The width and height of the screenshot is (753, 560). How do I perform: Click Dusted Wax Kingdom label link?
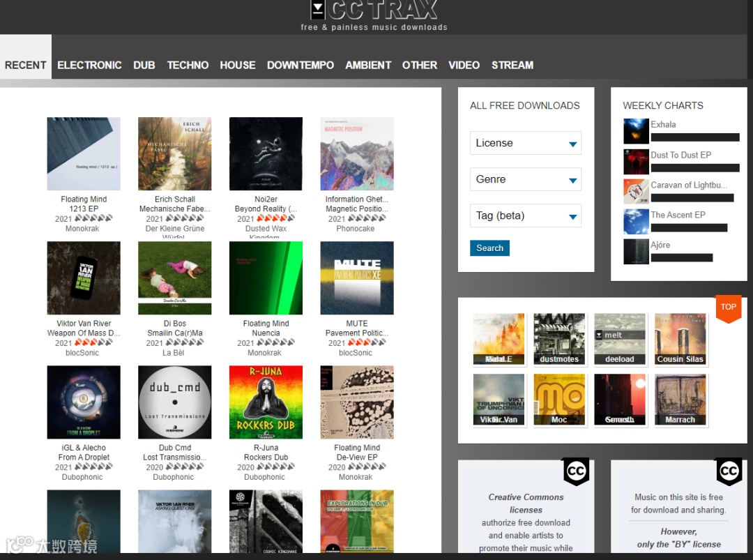[x=266, y=232]
